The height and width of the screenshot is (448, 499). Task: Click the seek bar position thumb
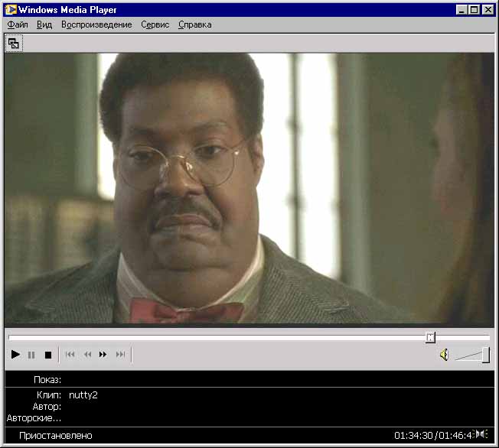[430, 337]
